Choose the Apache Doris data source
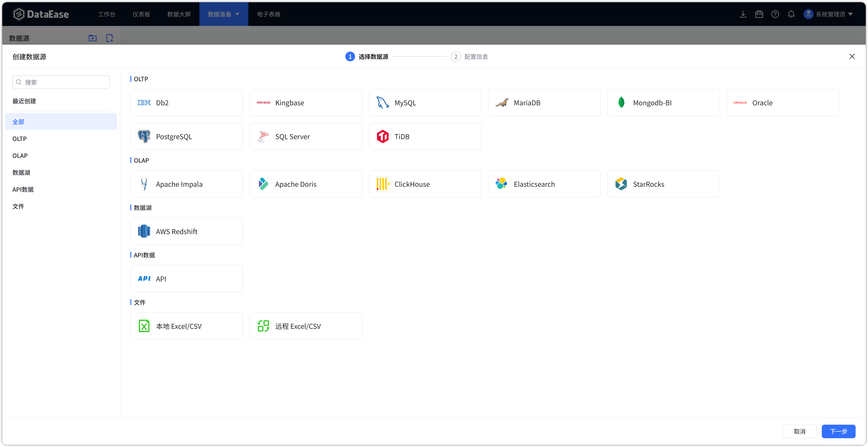The width and height of the screenshot is (868, 447). (306, 184)
